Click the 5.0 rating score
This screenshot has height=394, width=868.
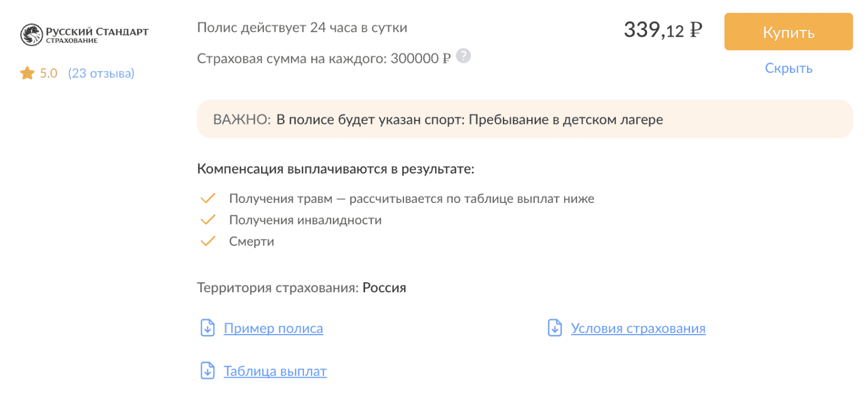[49, 73]
